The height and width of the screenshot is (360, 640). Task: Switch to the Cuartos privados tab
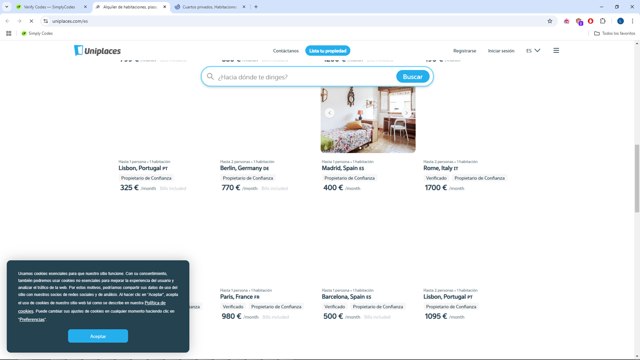210,7
